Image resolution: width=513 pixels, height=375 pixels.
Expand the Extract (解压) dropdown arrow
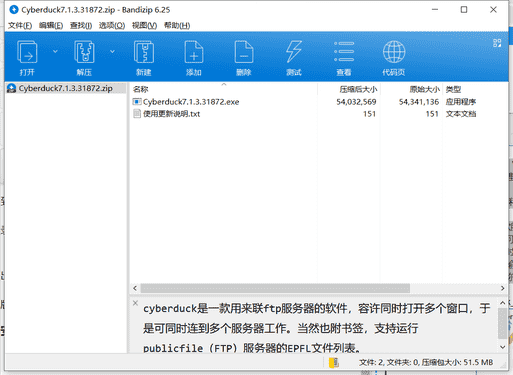tap(112, 51)
